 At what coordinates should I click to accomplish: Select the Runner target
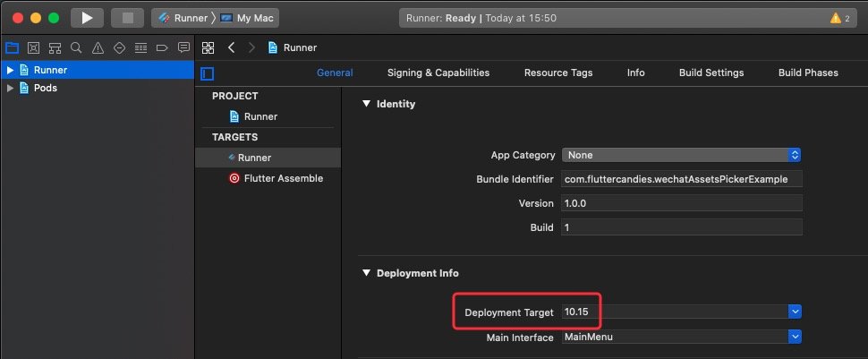point(268,158)
